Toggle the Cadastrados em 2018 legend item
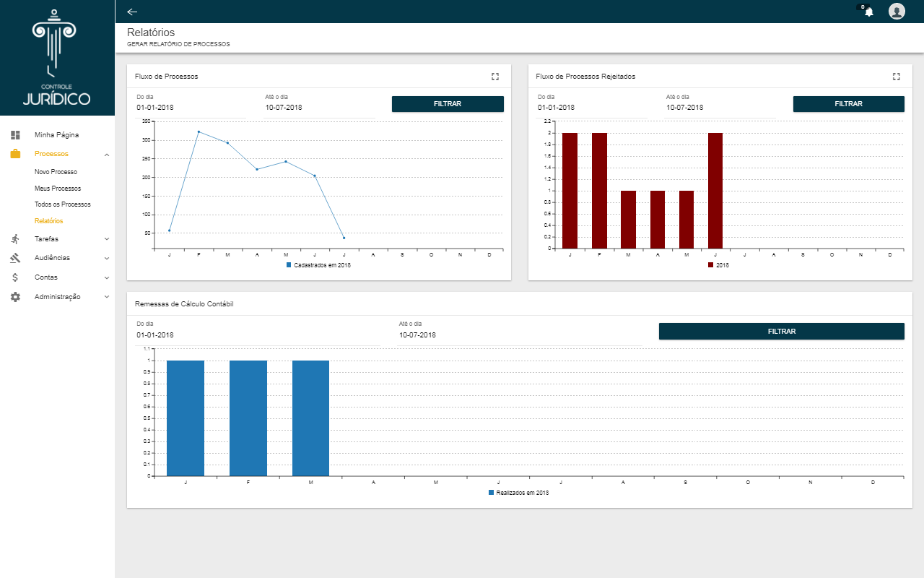 318,265
